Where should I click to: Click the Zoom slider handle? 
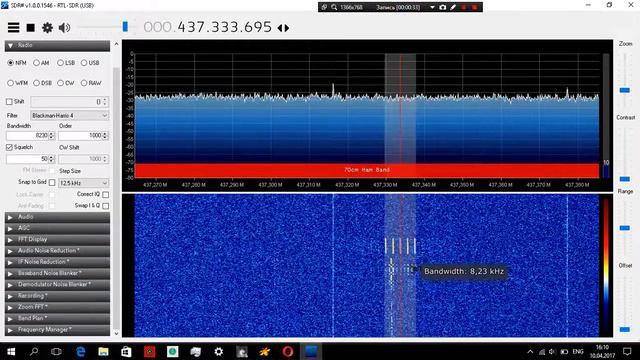(624, 90)
